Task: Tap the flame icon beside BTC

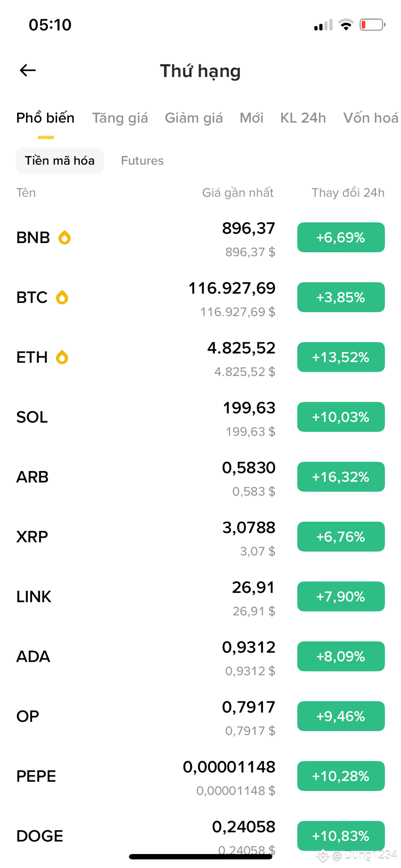Action: [62, 297]
